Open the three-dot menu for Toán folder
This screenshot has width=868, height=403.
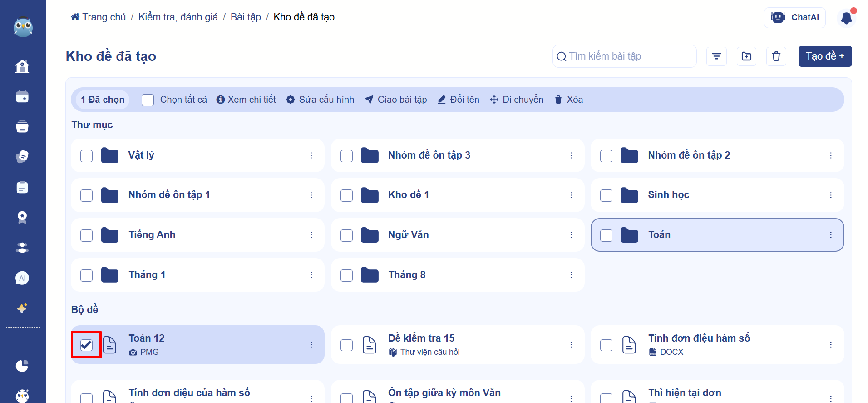point(830,235)
